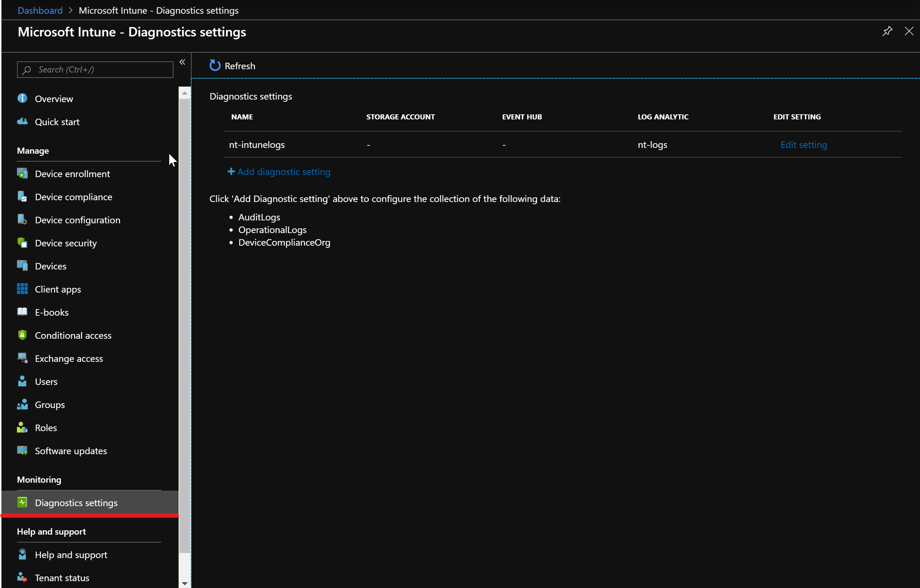Pin the blade to dashboard

[887, 31]
